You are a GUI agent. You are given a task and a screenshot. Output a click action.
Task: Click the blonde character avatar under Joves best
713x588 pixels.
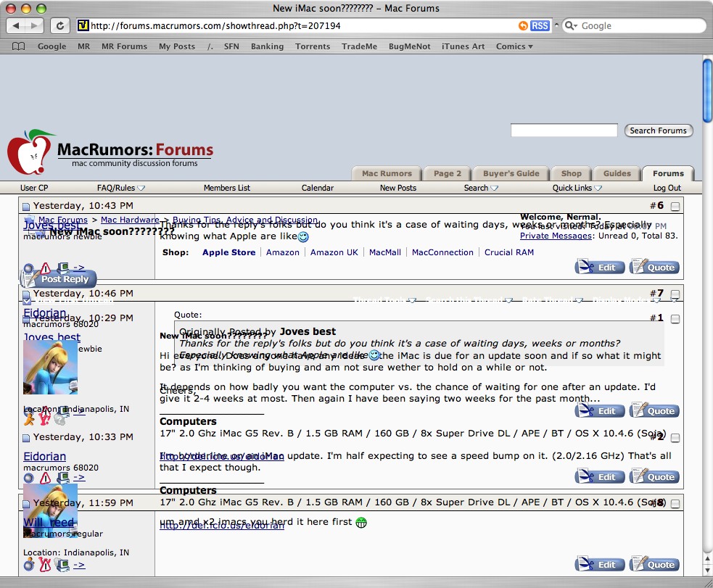(x=51, y=367)
